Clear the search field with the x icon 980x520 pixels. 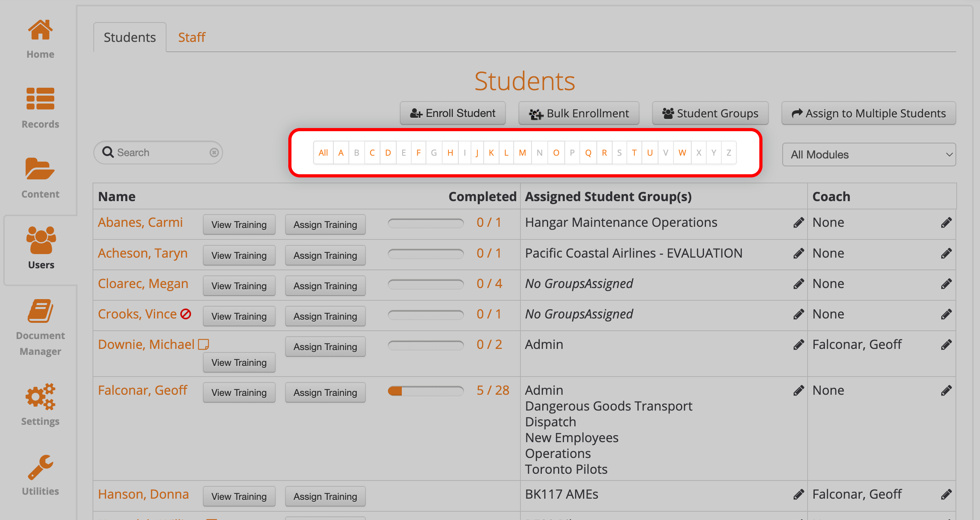(214, 153)
